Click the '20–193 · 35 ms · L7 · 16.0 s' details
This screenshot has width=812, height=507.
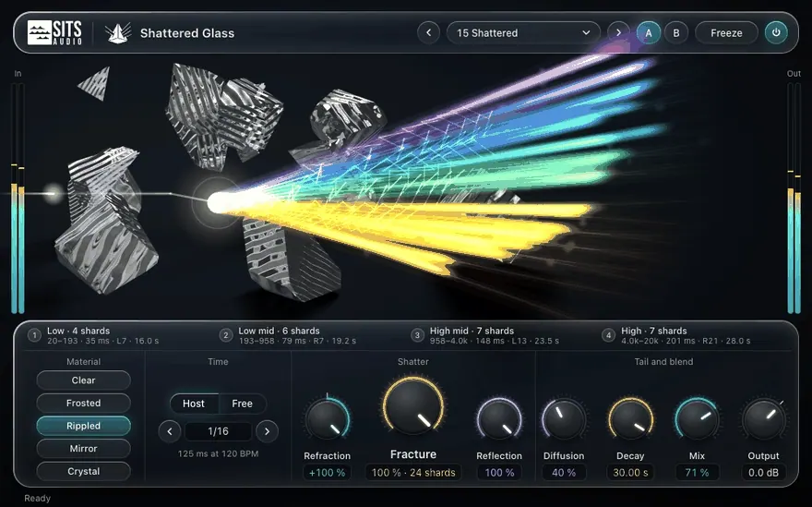pos(102,341)
